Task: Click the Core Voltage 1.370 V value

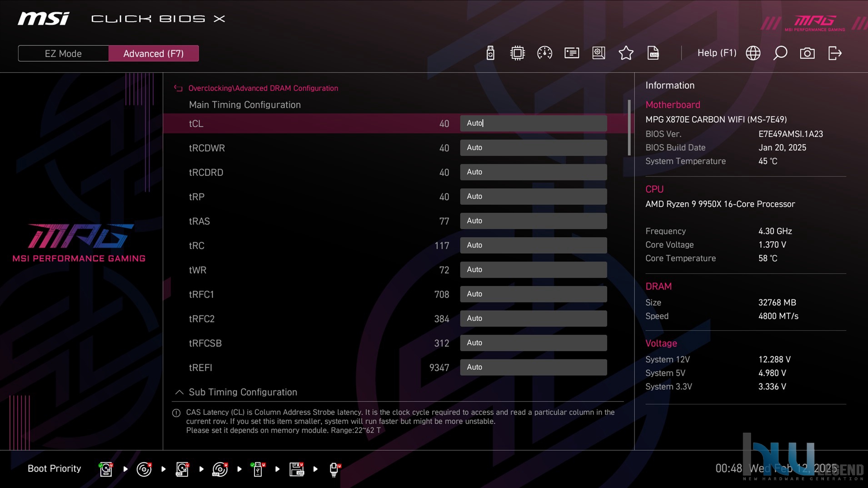Action: [x=772, y=245]
